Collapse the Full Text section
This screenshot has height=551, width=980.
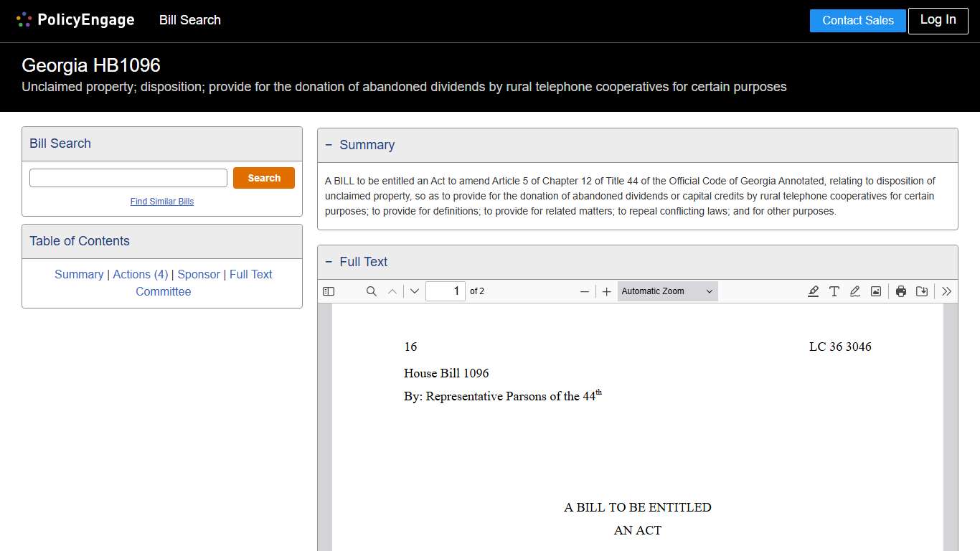click(x=329, y=261)
